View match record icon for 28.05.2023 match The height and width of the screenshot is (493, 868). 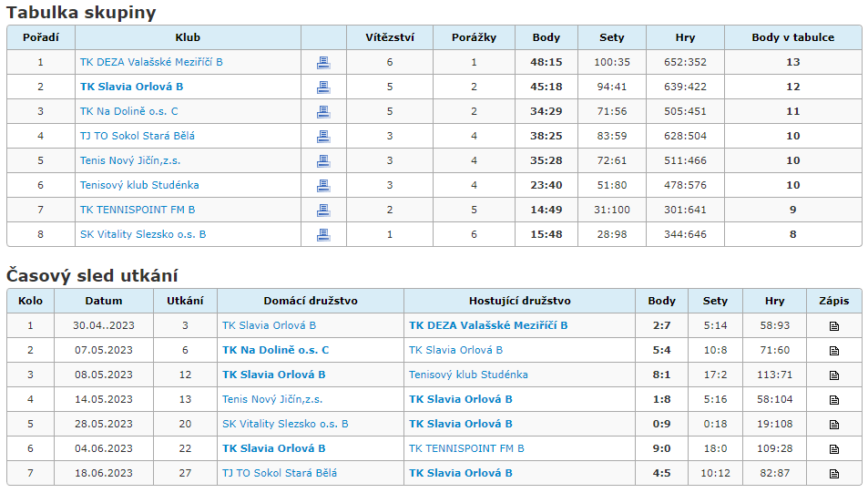pyautogui.click(x=834, y=425)
